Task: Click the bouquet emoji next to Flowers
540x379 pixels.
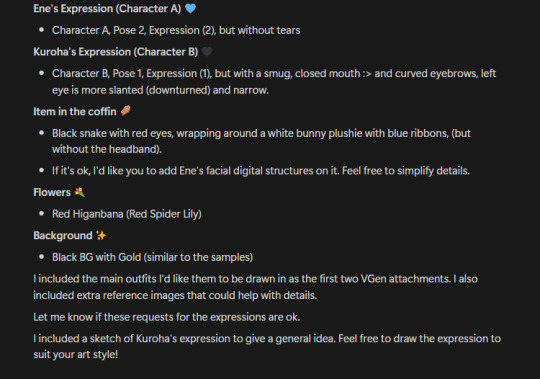Action: (80, 192)
